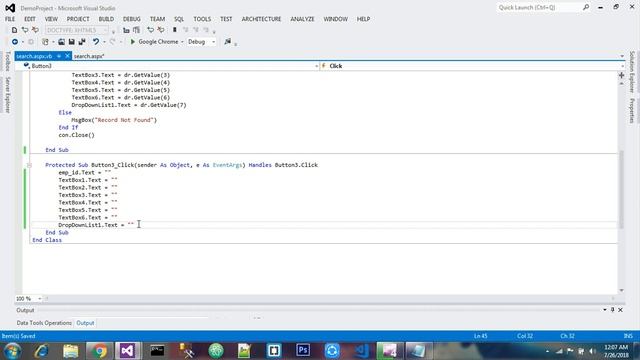Image resolution: width=640 pixels, height=360 pixels.
Task: Click the INS indicator in status bar
Action: [x=628, y=336]
